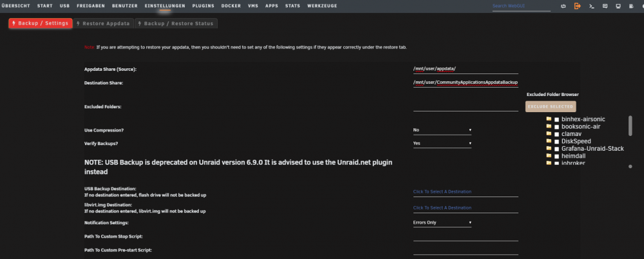Switch to the Restore Appdata tab
Viewport: 644px width, 259px height.
coord(104,23)
